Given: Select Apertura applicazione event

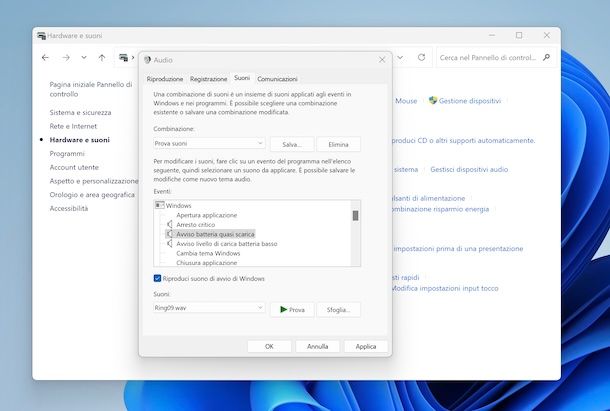Looking at the screenshot, I should click(x=207, y=215).
